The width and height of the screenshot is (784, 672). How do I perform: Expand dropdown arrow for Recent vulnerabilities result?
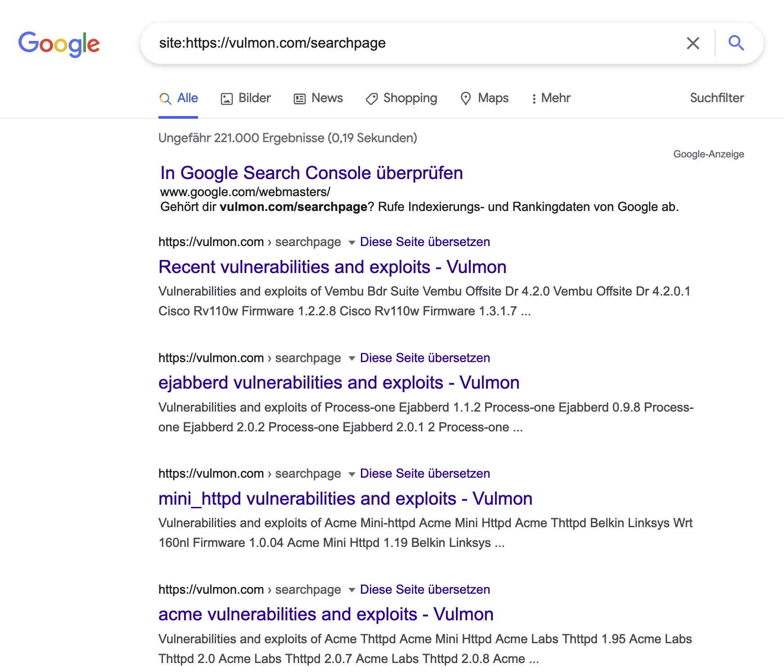[352, 242]
